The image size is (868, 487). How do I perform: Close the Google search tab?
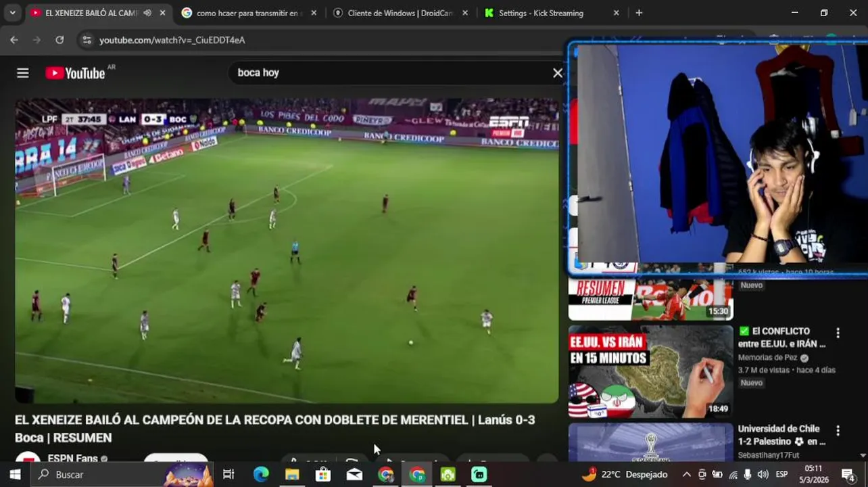coord(314,13)
